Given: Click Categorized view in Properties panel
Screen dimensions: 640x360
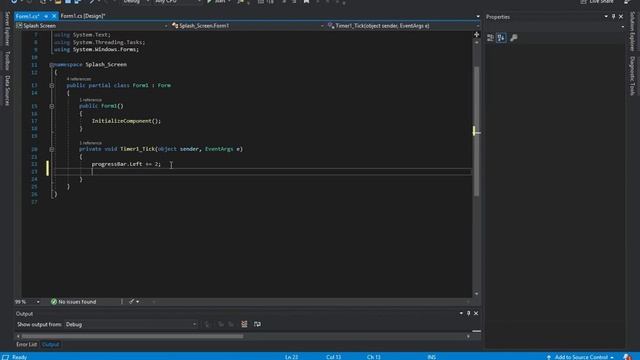Looking at the screenshot, I should point(491,38).
